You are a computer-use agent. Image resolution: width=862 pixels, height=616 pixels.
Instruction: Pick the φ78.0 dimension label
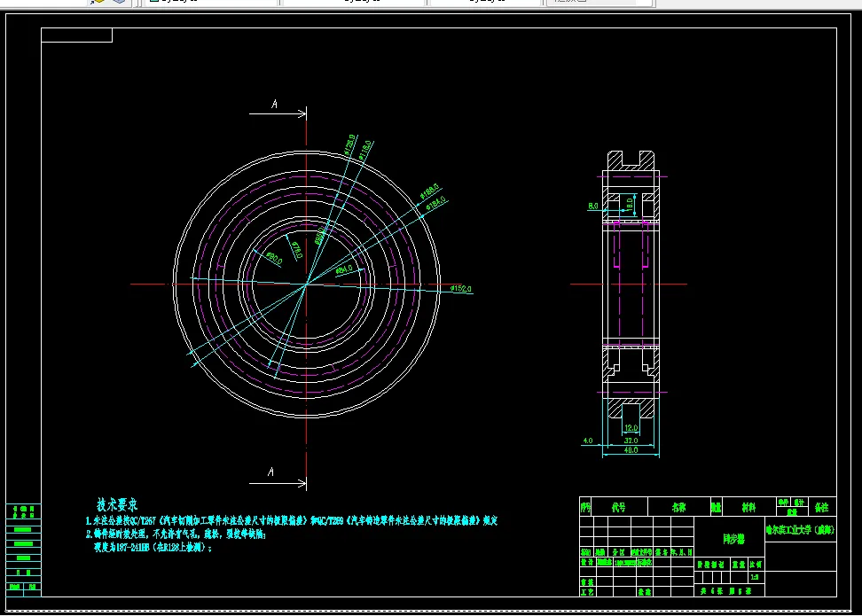pyautogui.click(x=296, y=250)
